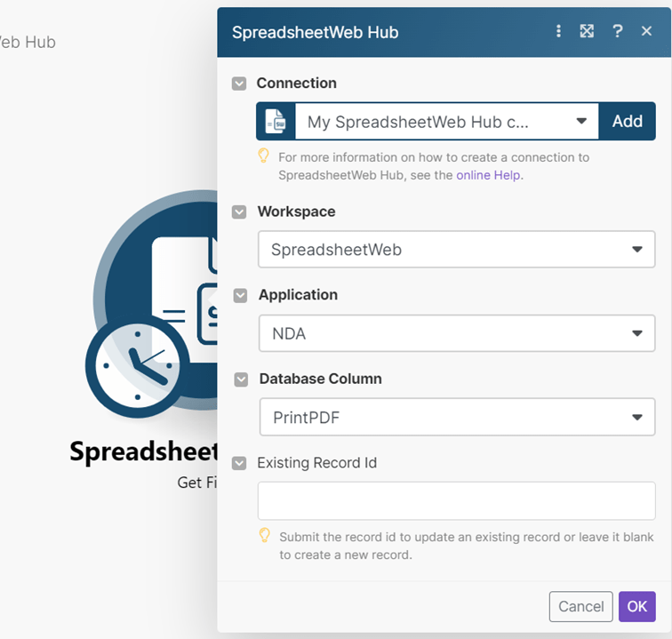Click the Cancel button
Image resolution: width=672 pixels, height=639 pixels.
[580, 606]
